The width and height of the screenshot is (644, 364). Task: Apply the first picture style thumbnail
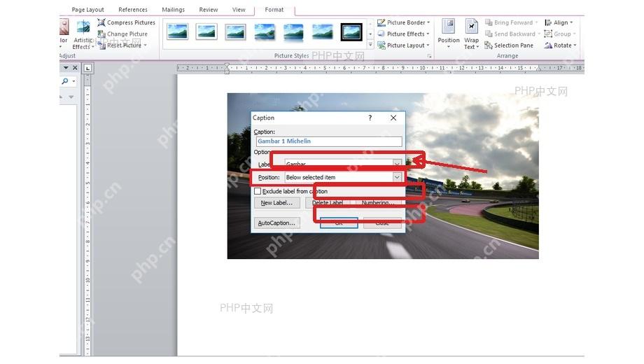(178, 31)
